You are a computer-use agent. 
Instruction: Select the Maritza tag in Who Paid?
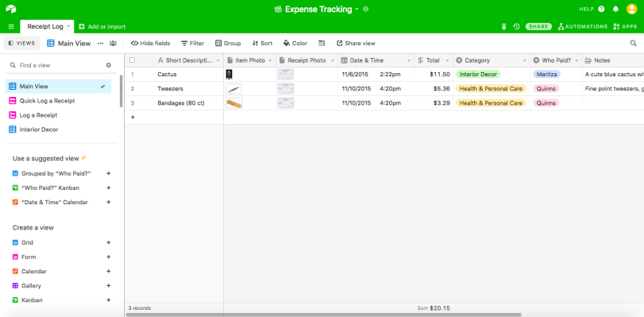coord(546,75)
